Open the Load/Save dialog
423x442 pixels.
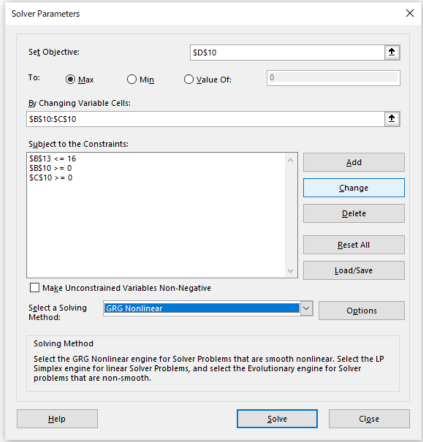click(x=354, y=270)
